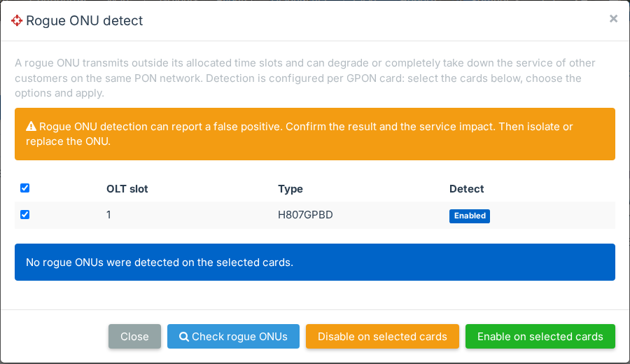Screen dimensions: 630x364
Task: Dismiss the dialog with the X icon
Action: 613,18
